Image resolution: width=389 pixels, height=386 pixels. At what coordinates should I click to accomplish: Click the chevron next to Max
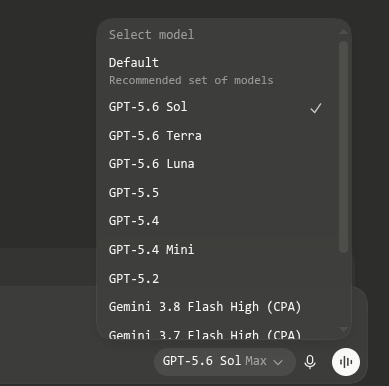(x=278, y=362)
